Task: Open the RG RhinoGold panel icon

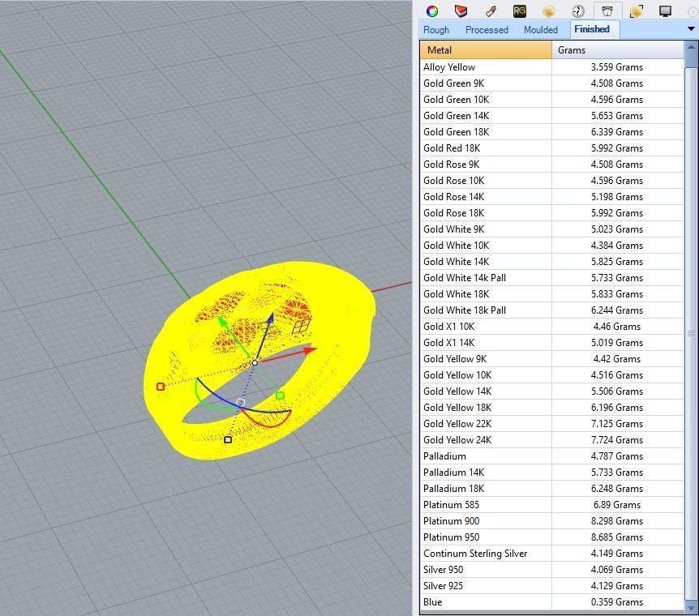Action: tap(520, 11)
